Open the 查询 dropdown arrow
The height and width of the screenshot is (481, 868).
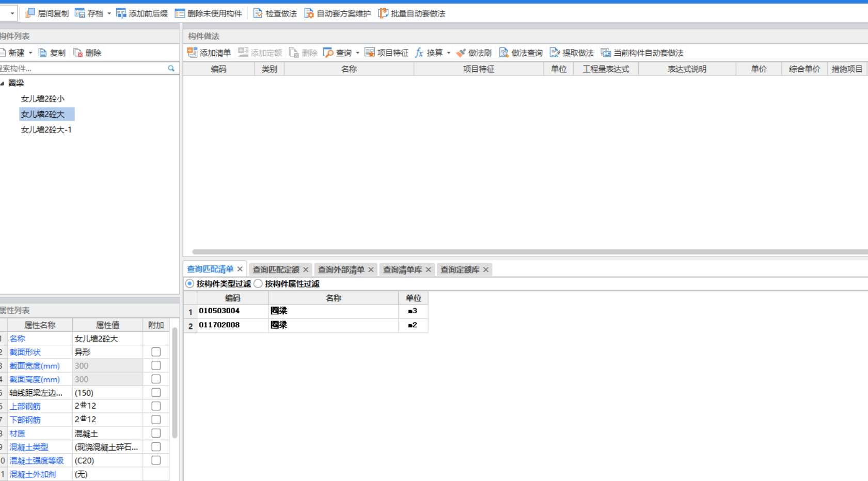point(357,53)
